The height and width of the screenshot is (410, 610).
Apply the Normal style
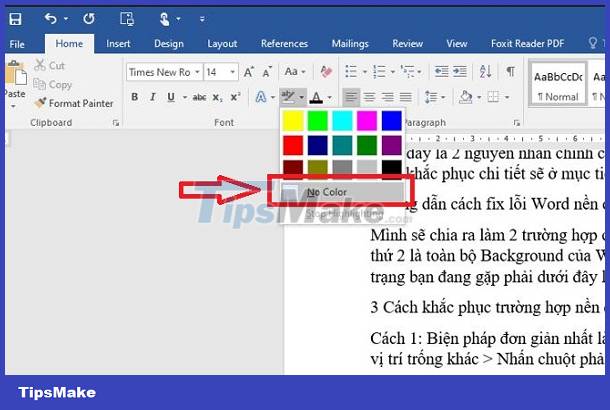point(558,84)
